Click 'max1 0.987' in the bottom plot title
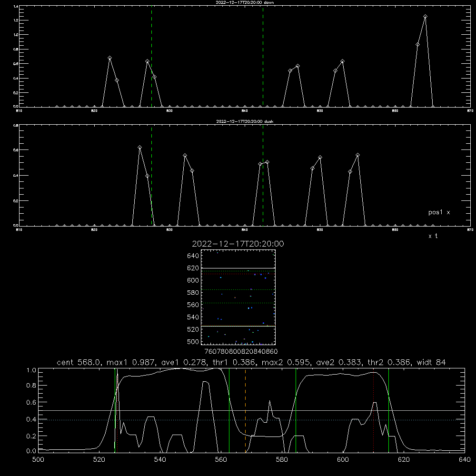Image resolution: width=476 pixels, height=476 pixels. (x=131, y=362)
